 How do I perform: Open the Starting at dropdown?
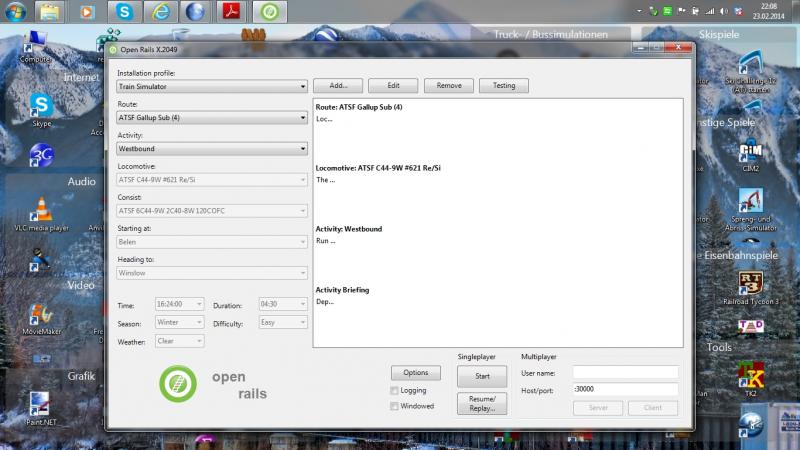click(212, 242)
